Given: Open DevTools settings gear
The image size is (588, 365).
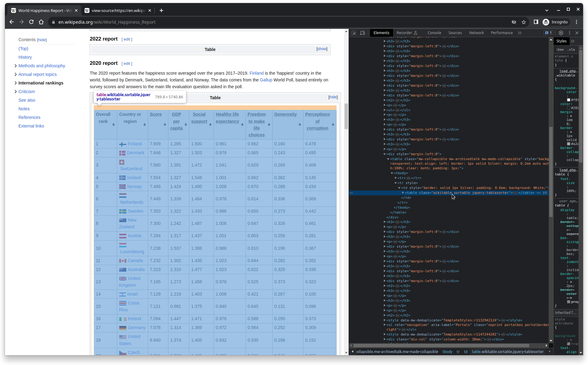Looking at the screenshot, I should point(561,33).
